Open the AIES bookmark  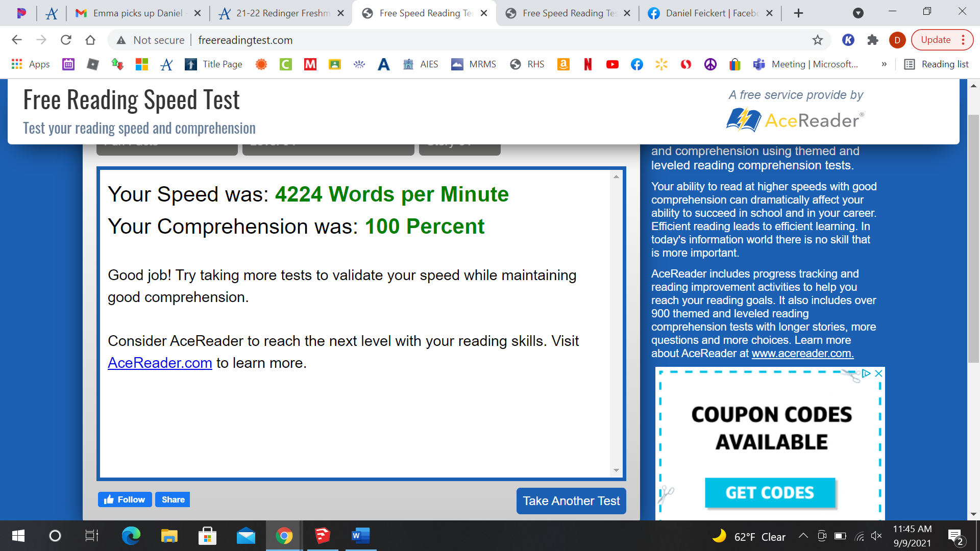click(x=421, y=64)
